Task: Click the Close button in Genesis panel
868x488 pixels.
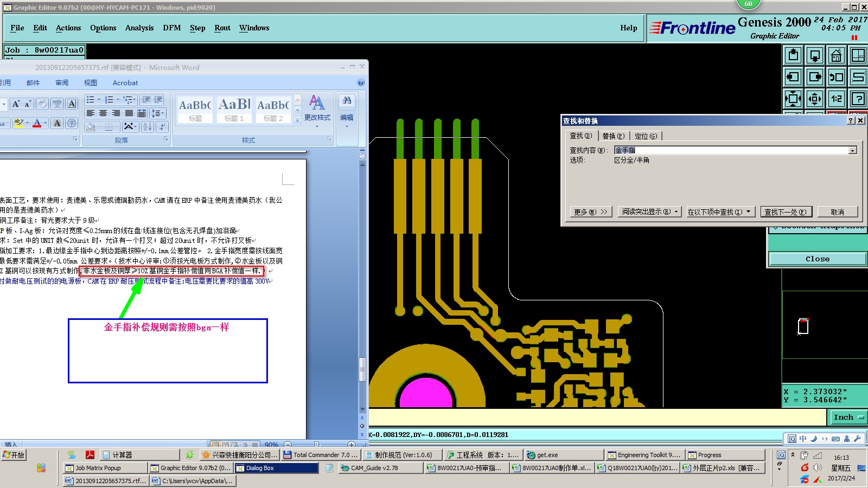Action: click(x=817, y=259)
